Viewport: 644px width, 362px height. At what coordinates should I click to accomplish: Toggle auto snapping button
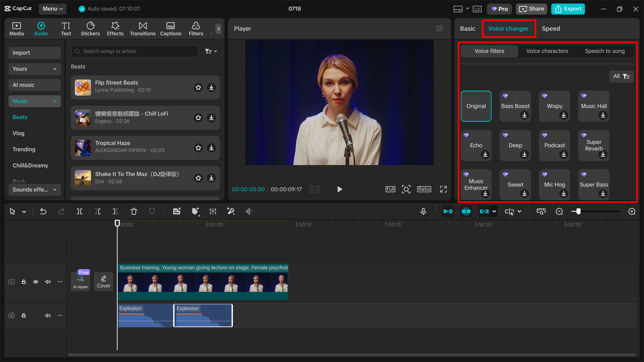(466, 211)
